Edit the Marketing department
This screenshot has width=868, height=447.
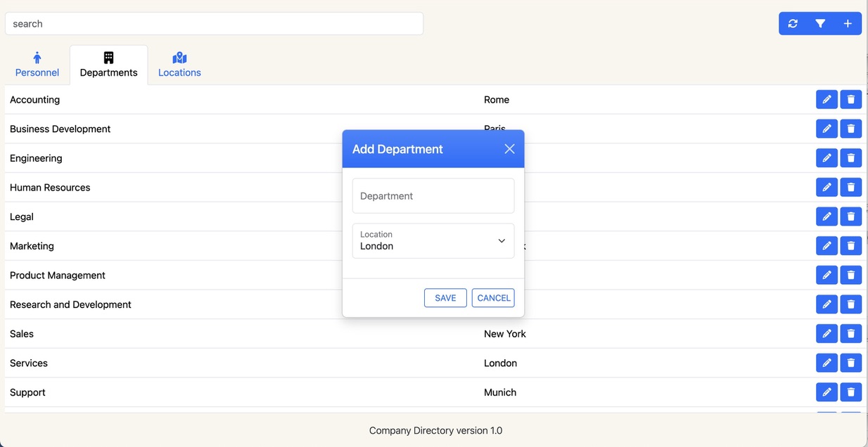pos(826,245)
